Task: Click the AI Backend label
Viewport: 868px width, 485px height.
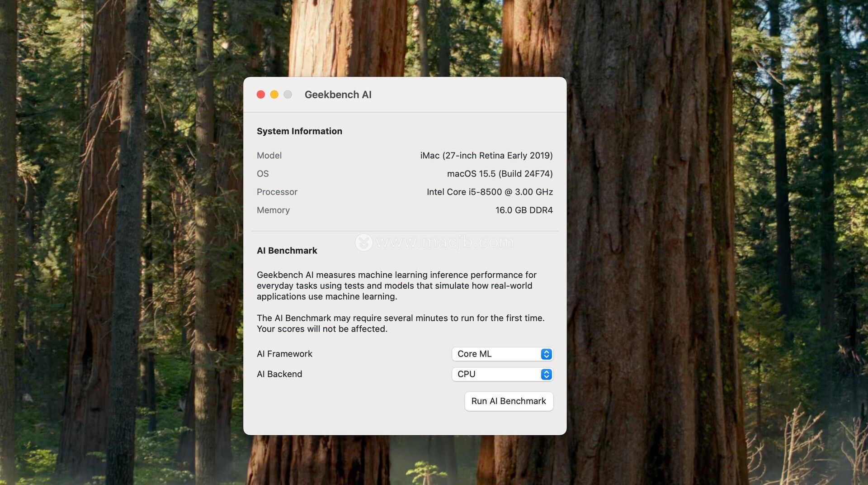Action: pyautogui.click(x=279, y=374)
